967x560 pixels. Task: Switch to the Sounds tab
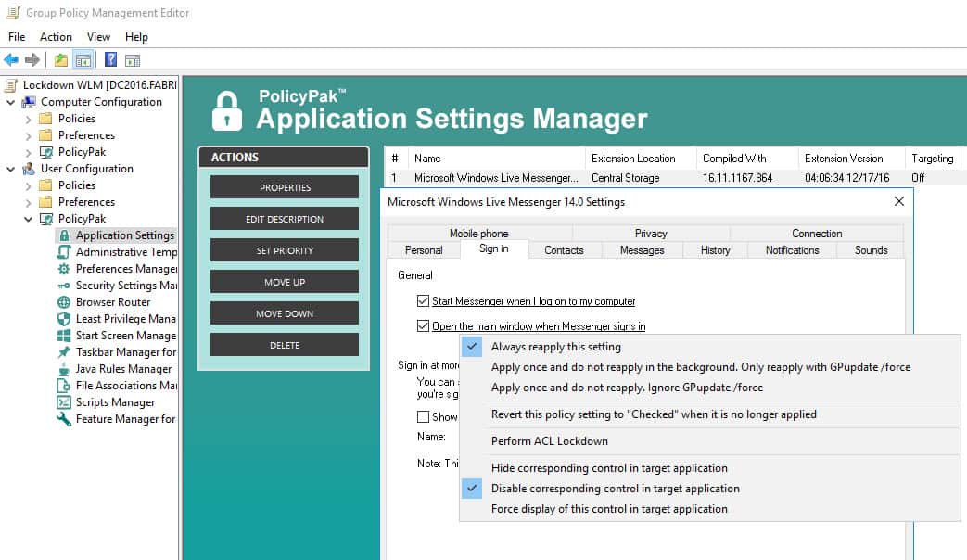(871, 249)
